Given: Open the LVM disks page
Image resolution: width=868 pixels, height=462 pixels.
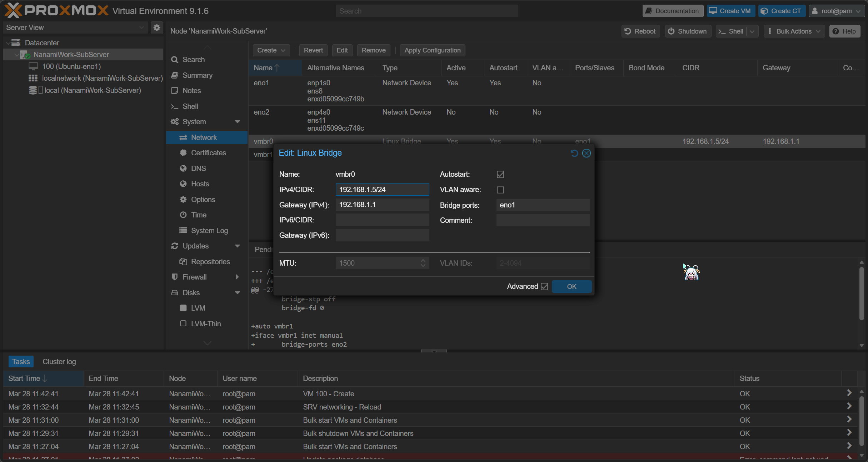Looking at the screenshot, I should (x=198, y=308).
